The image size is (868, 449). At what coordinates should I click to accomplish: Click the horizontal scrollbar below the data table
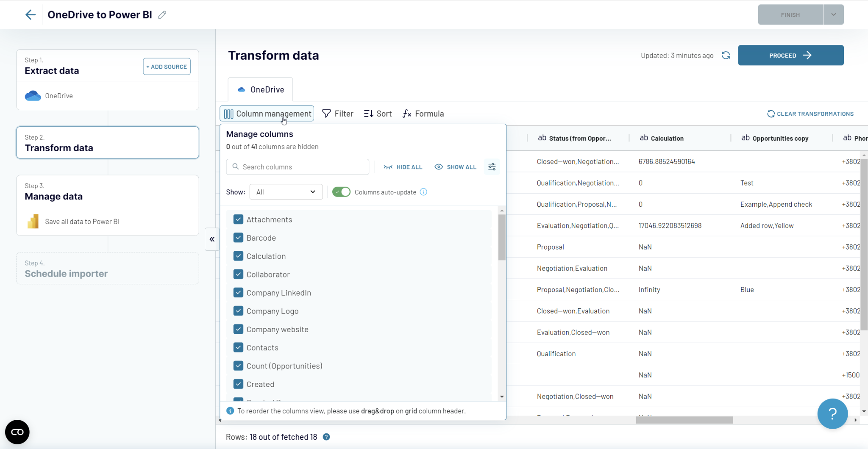(x=684, y=420)
